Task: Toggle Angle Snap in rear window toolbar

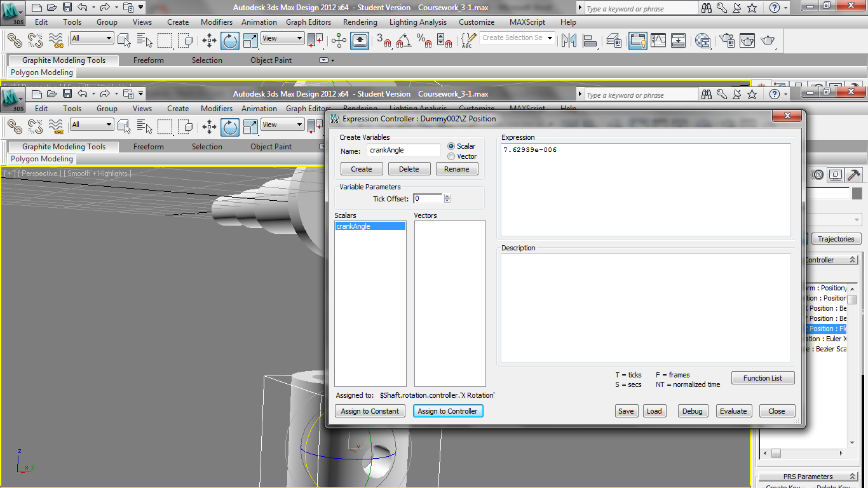Action: click(403, 40)
